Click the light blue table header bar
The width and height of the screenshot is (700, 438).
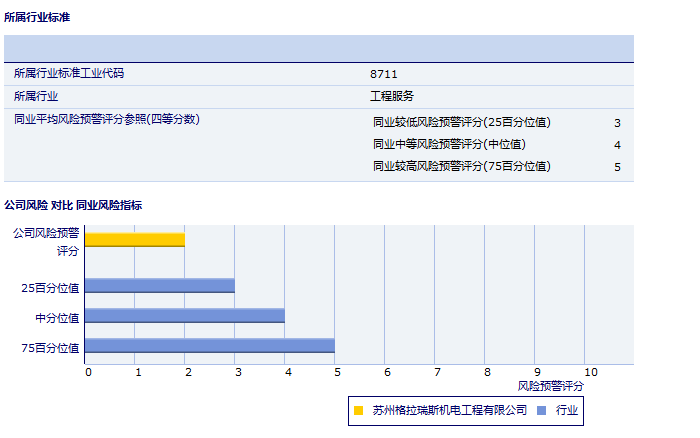tap(319, 48)
